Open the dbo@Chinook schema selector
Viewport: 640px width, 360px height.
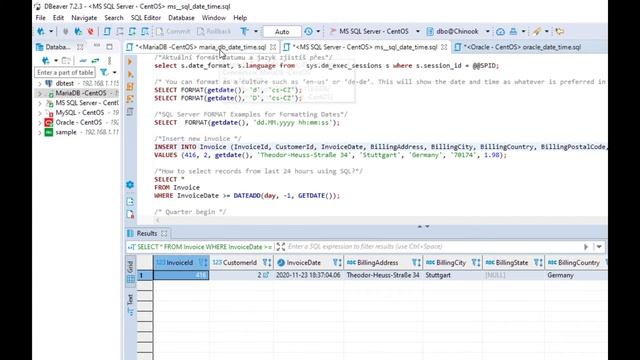point(458,31)
